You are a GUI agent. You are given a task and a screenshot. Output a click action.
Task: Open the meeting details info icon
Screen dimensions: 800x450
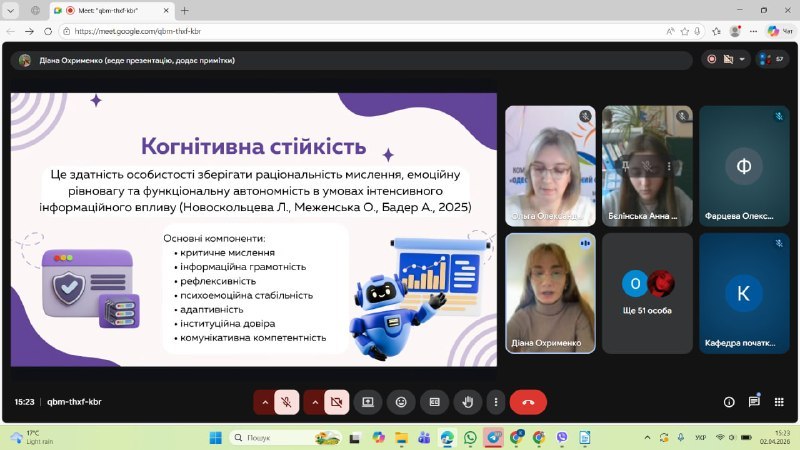click(729, 401)
